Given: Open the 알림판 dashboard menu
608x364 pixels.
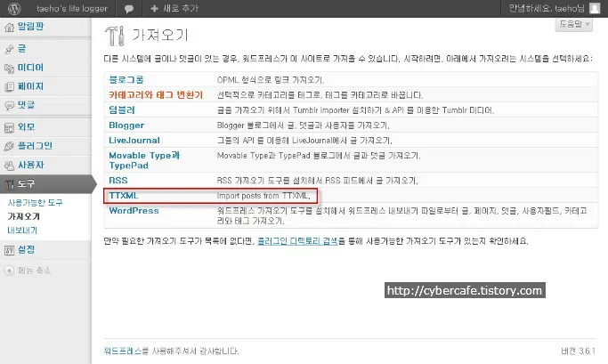Looking at the screenshot, I should pos(30,27).
